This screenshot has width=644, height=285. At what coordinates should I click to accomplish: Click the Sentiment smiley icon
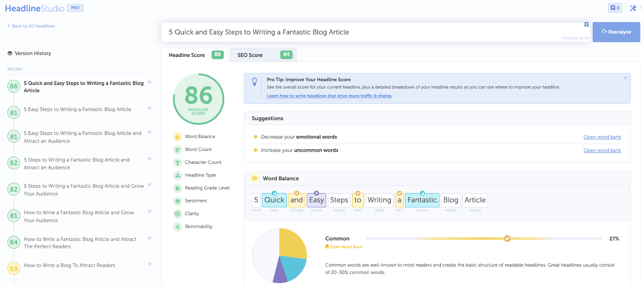click(178, 201)
